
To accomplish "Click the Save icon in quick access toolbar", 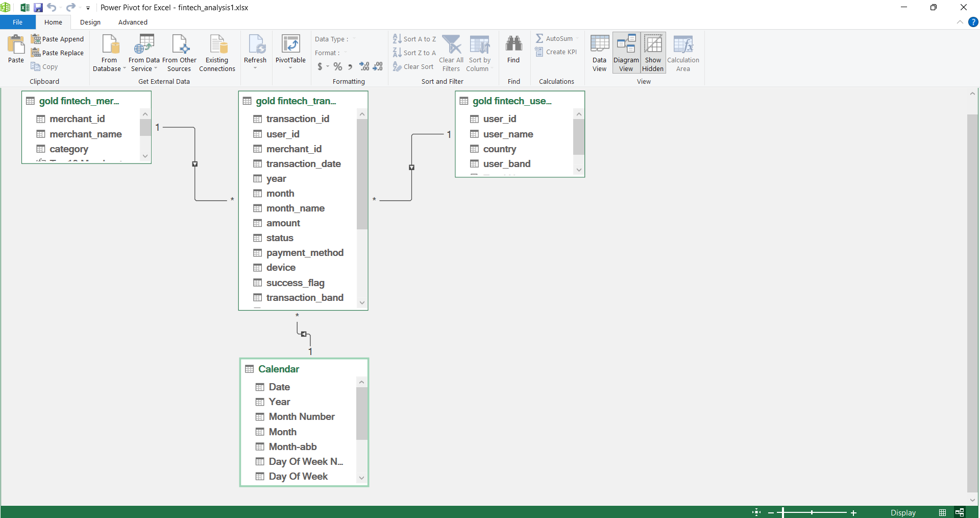I will click(x=38, y=8).
